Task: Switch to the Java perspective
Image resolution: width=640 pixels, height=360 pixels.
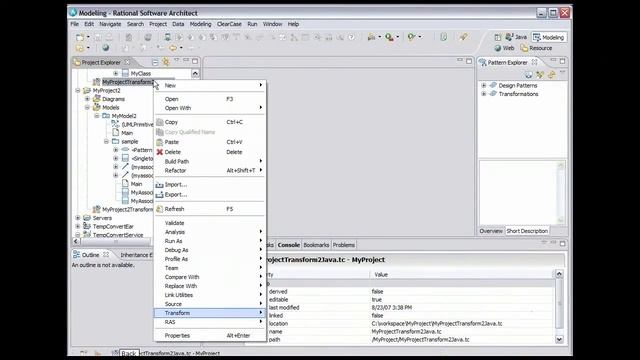Action: pos(516,37)
